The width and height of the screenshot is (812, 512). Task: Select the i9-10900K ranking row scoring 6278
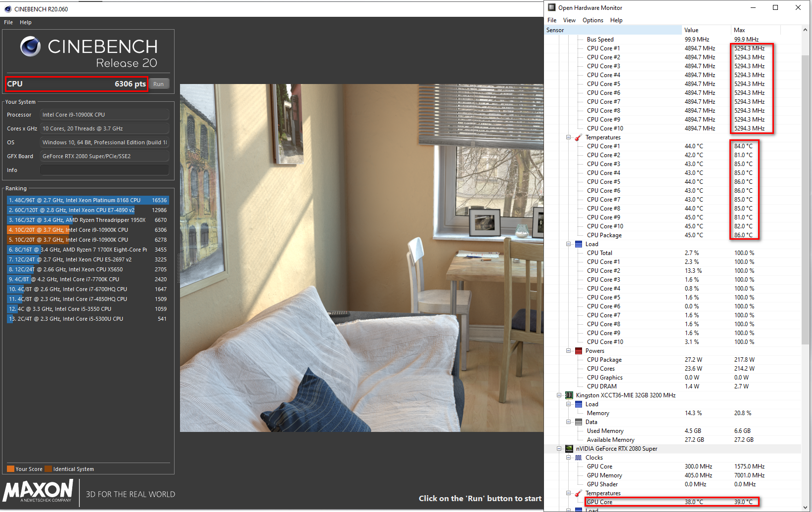[x=88, y=240]
